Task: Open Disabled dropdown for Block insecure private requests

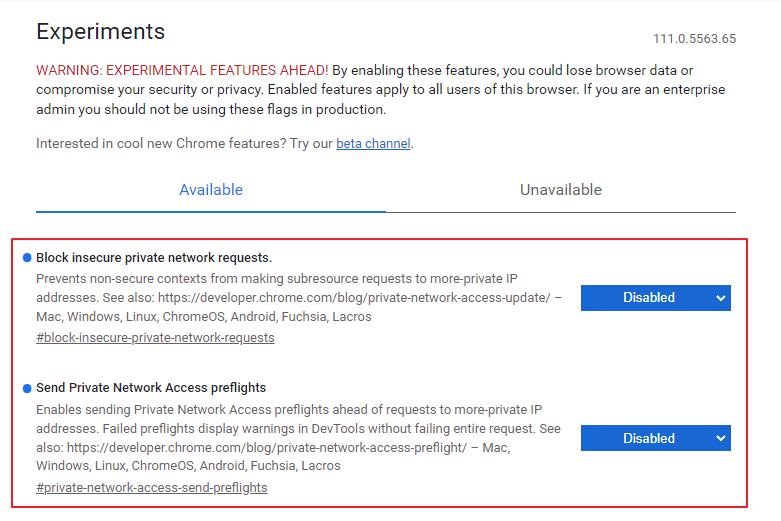Action: [655, 298]
